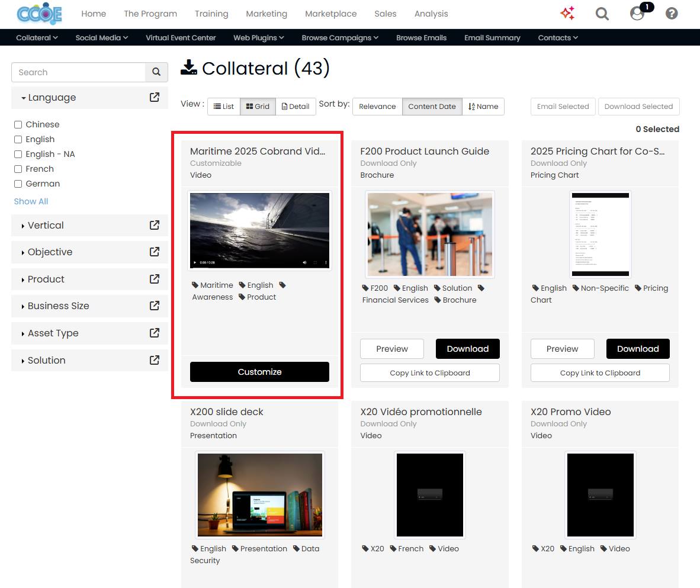Sort by Name
Viewport: 700px width, 588px height.
click(x=483, y=106)
